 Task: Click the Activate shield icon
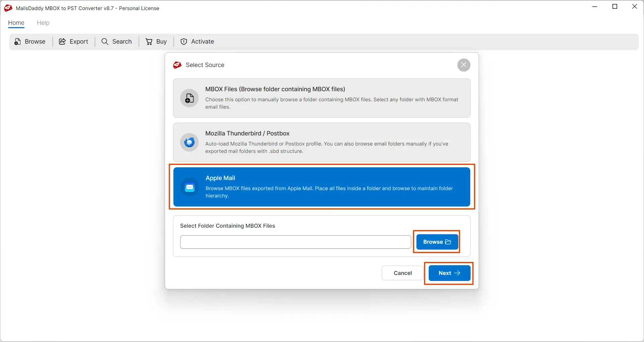[183, 42]
